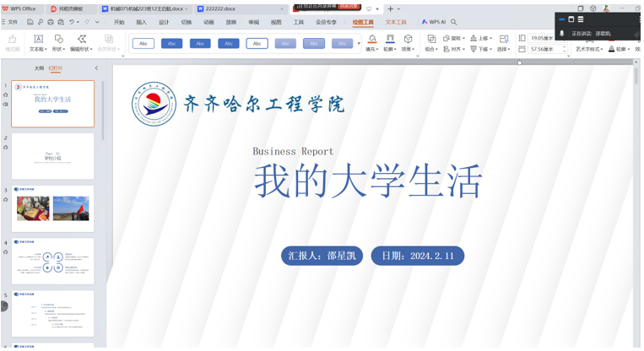This screenshot has width=644, height=351.
Task: Open the 旋转 rotate dropdown
Action: tap(456, 39)
